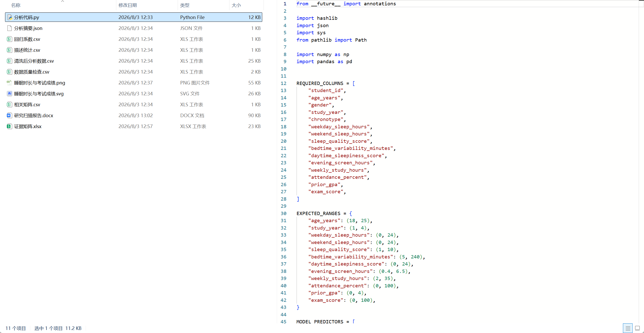
Task: Click the Python File type cell
Action: [x=192, y=17]
